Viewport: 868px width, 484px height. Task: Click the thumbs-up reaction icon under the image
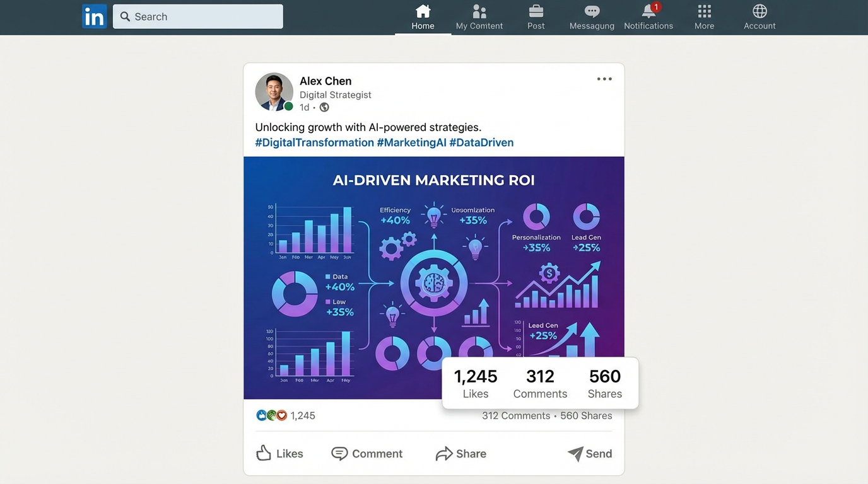tap(261, 415)
